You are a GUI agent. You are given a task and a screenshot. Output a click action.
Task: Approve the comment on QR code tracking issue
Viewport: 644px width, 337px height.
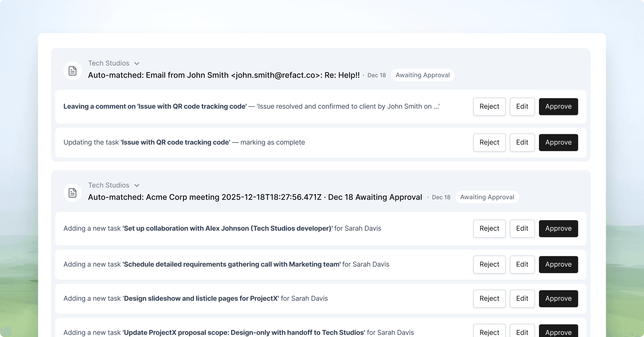(x=558, y=106)
